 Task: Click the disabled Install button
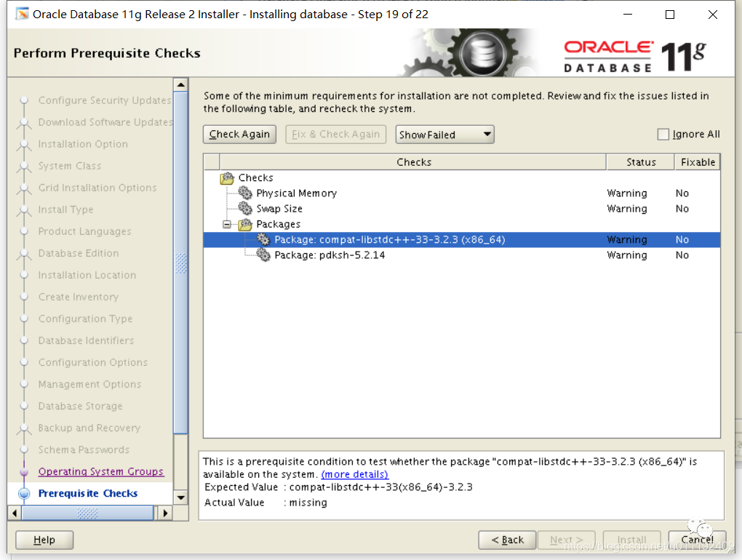pos(631,540)
